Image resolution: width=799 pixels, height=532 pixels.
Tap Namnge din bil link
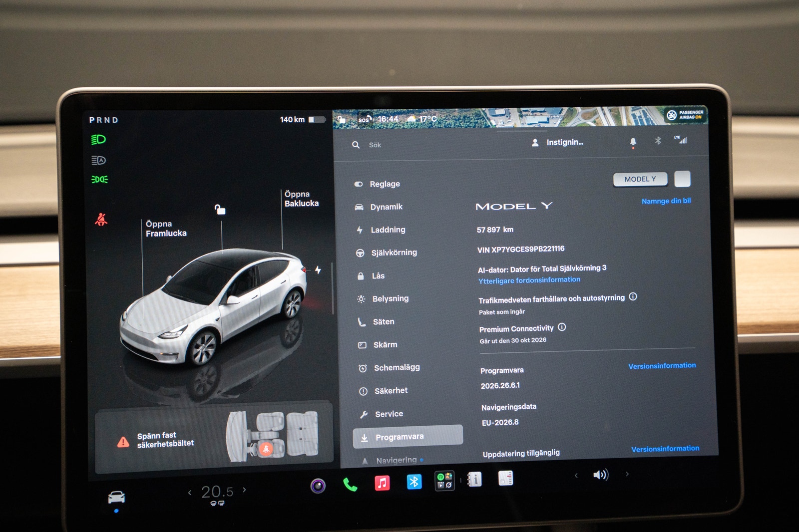[666, 201]
